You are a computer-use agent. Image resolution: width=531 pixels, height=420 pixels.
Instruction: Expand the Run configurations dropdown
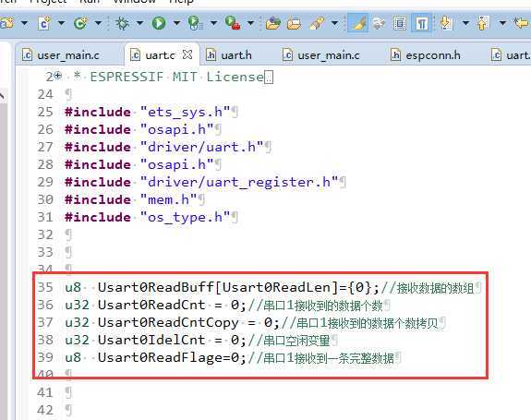point(176,23)
